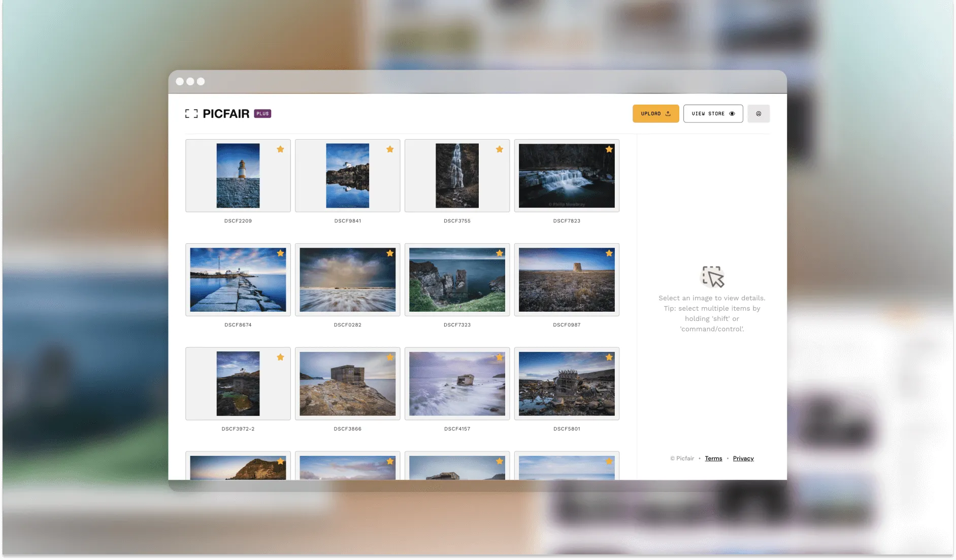Click the © Picfair footer text

pyautogui.click(x=682, y=458)
